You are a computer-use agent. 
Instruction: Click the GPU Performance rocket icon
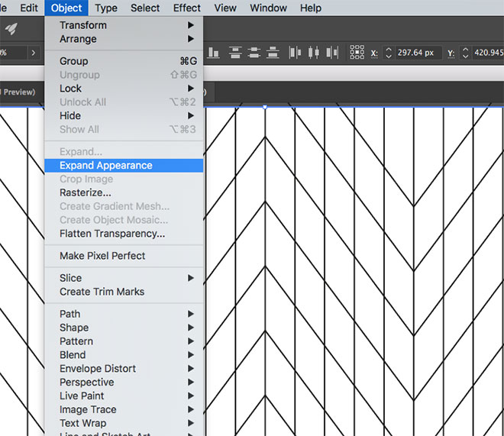click(11, 28)
